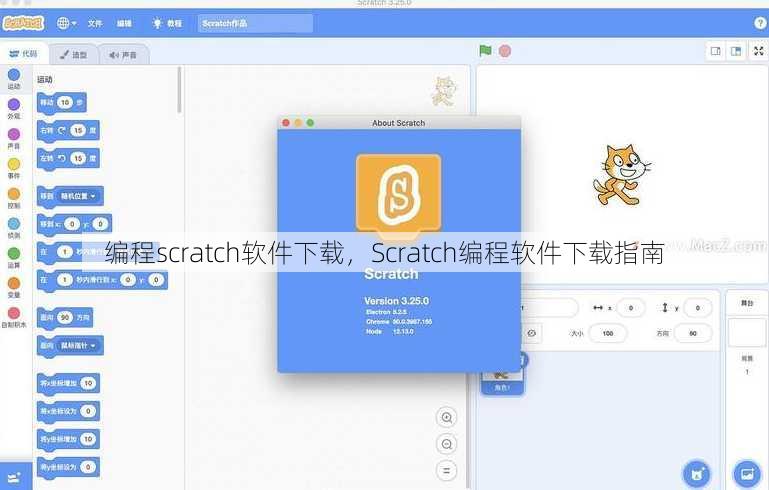Close the About Scratch window
Screen dimensions: 769x490
coord(286,123)
